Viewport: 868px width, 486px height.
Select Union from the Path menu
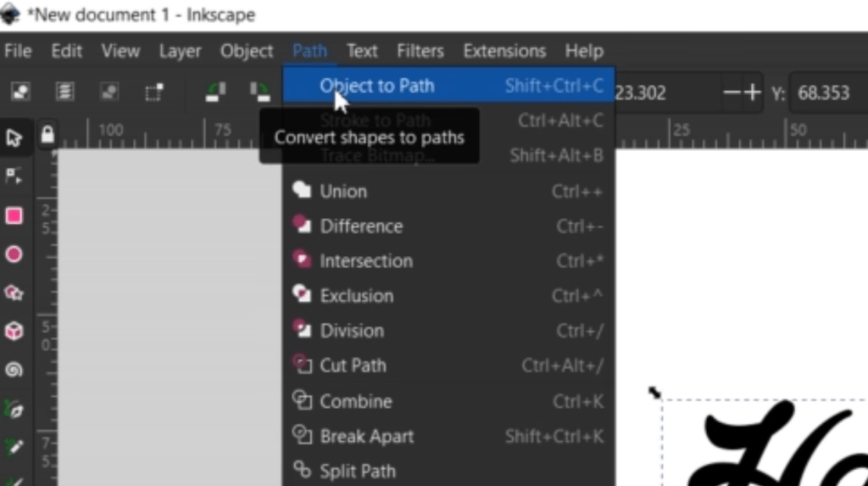[x=343, y=191]
